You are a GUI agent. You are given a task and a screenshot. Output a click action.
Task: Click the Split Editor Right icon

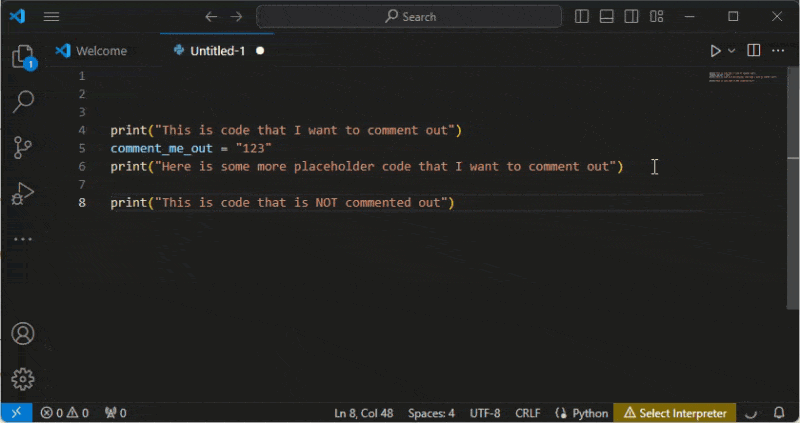coord(754,51)
